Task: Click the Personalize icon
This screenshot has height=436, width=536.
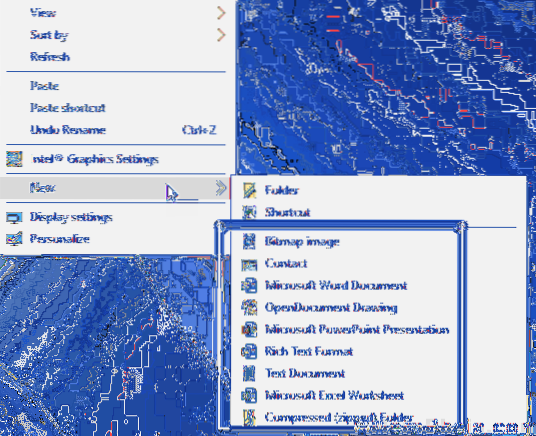Action: [14, 239]
